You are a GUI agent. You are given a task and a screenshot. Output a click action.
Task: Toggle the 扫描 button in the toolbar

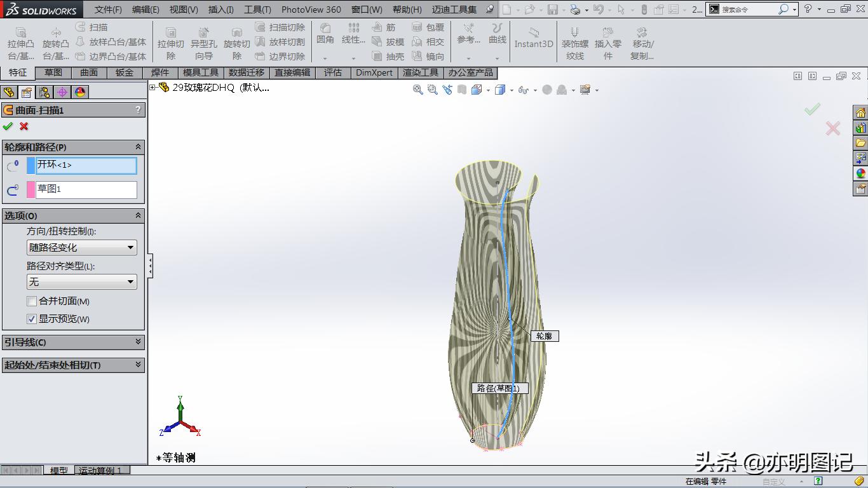(96, 27)
